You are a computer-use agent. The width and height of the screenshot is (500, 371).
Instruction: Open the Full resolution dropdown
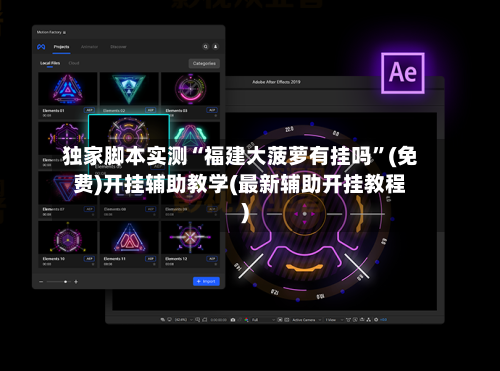click(263, 320)
